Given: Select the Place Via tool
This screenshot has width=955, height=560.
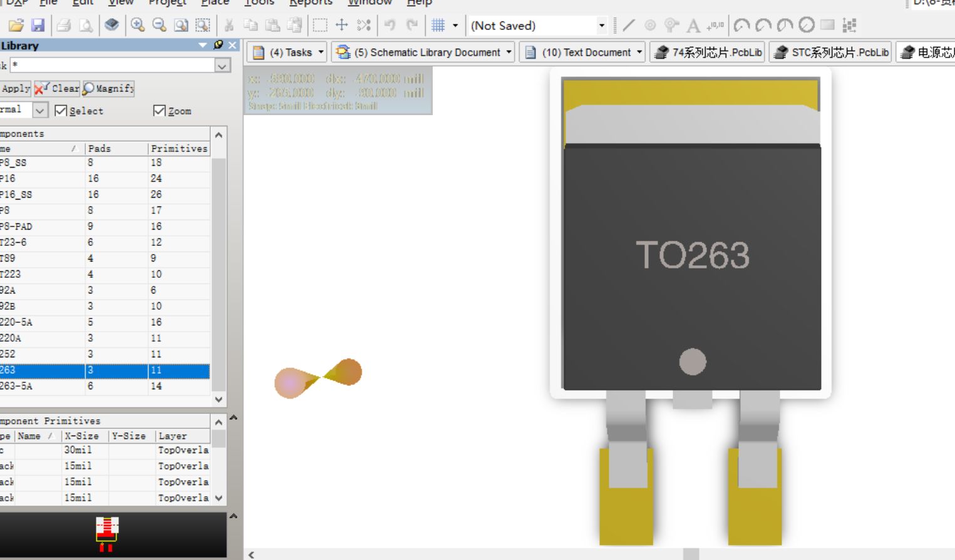Looking at the screenshot, I should (x=671, y=25).
